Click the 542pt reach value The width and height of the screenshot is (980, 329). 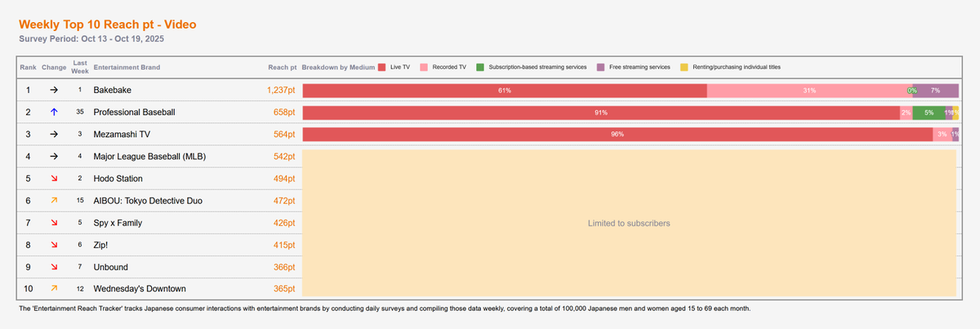coord(283,156)
